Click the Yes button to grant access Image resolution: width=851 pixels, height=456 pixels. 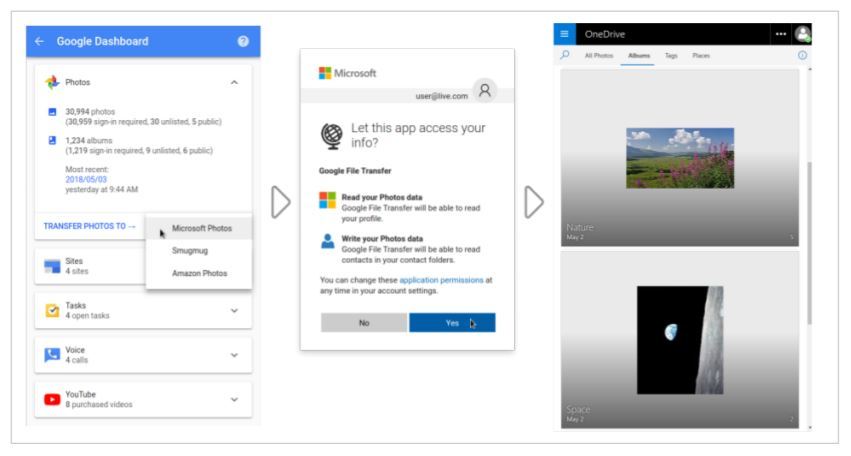tap(452, 322)
